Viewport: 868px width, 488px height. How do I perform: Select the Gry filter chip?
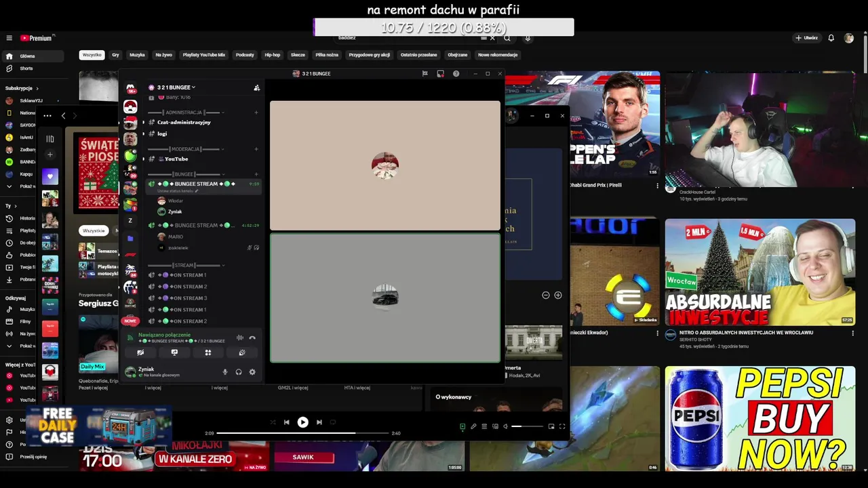point(115,55)
